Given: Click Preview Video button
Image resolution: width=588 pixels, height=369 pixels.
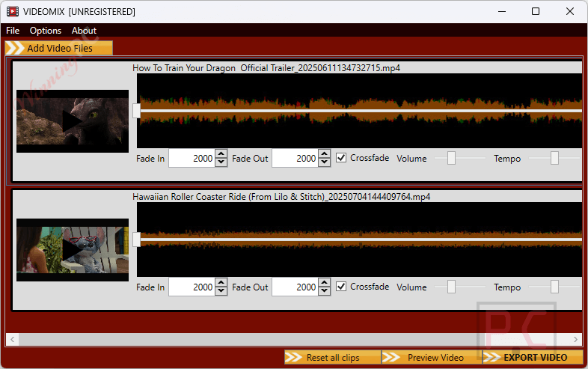Looking at the screenshot, I should click(432, 357).
